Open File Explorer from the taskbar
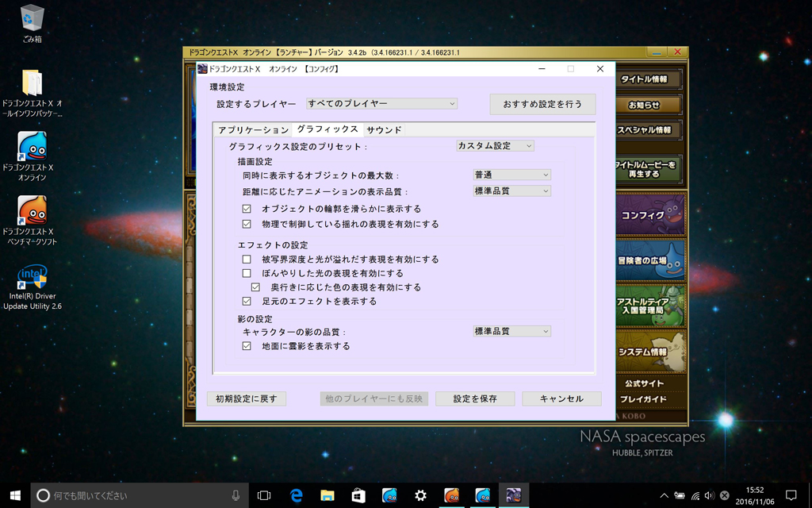 click(327, 495)
